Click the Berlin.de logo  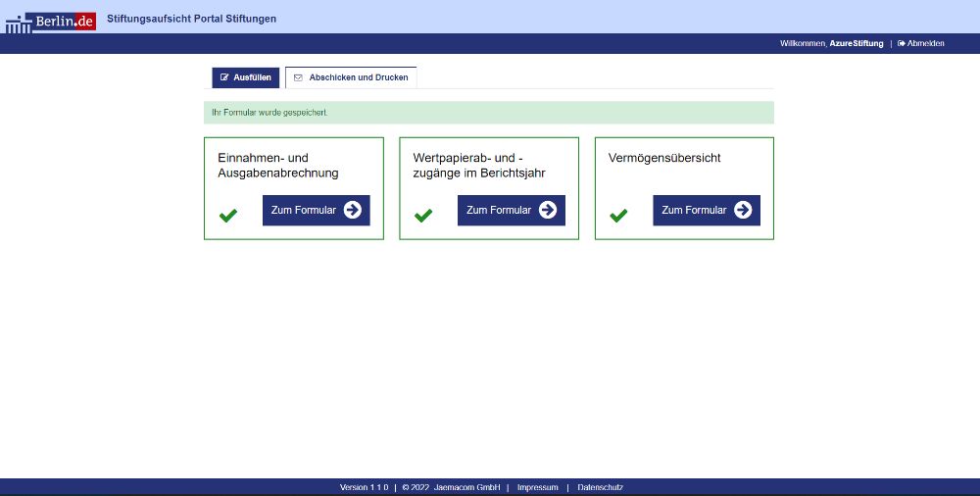(50, 20)
